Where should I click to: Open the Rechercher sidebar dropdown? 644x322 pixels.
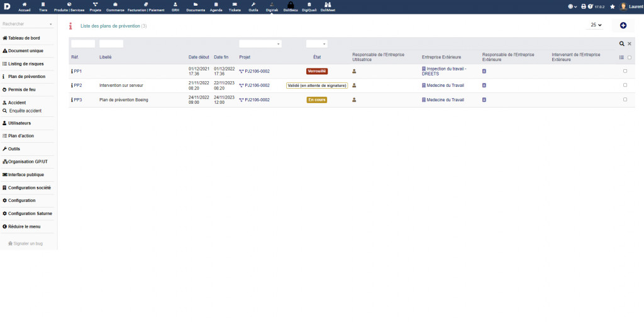(x=28, y=25)
